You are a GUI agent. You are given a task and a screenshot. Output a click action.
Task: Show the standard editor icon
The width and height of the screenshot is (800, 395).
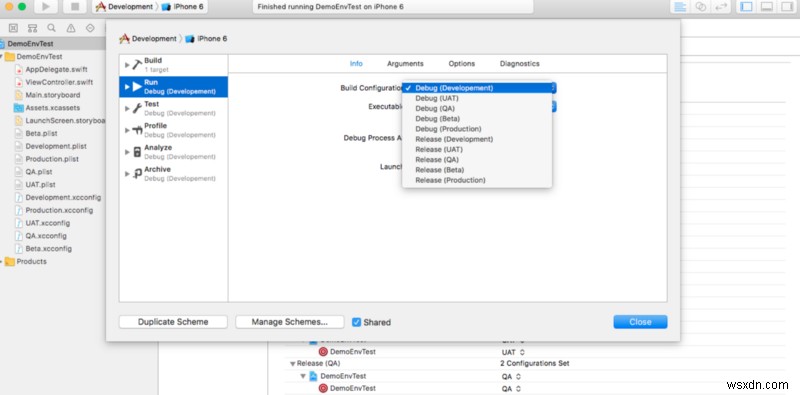coord(680,7)
